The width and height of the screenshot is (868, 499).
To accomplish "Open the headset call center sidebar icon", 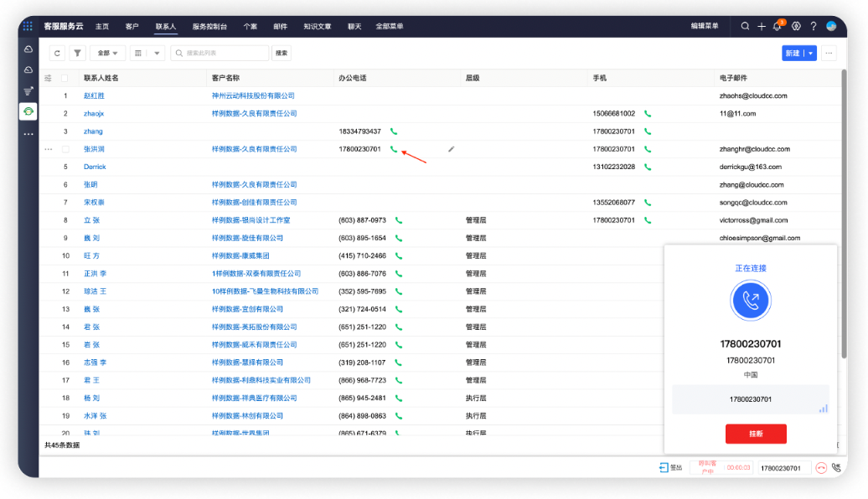I will (x=28, y=111).
